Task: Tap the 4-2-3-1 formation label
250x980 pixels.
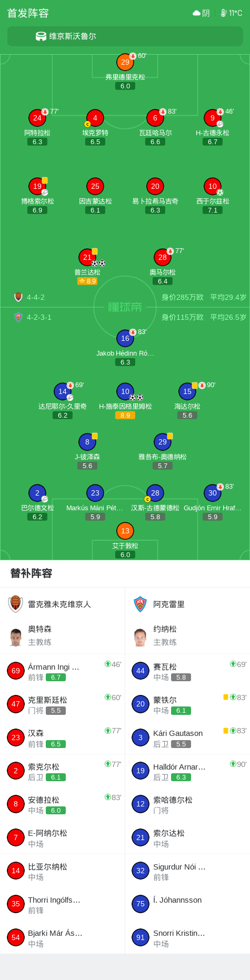Action: tap(39, 317)
